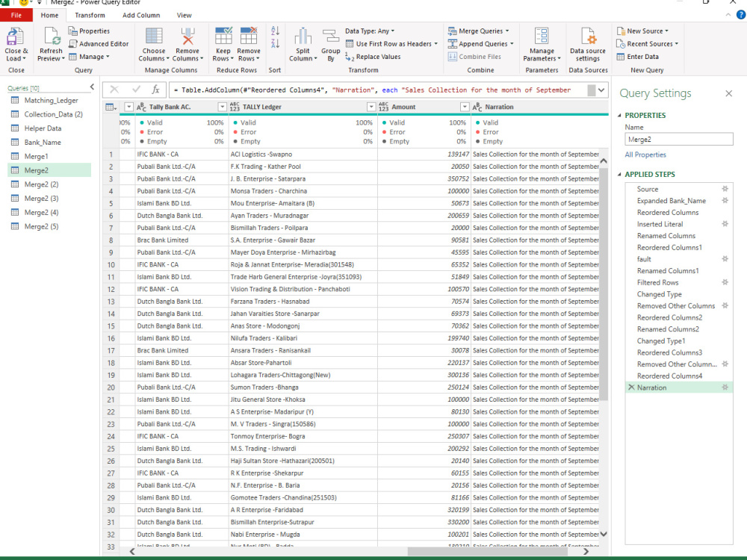Sort descending using the Z-A icon
This screenshot has width=747, height=560.
click(x=275, y=44)
